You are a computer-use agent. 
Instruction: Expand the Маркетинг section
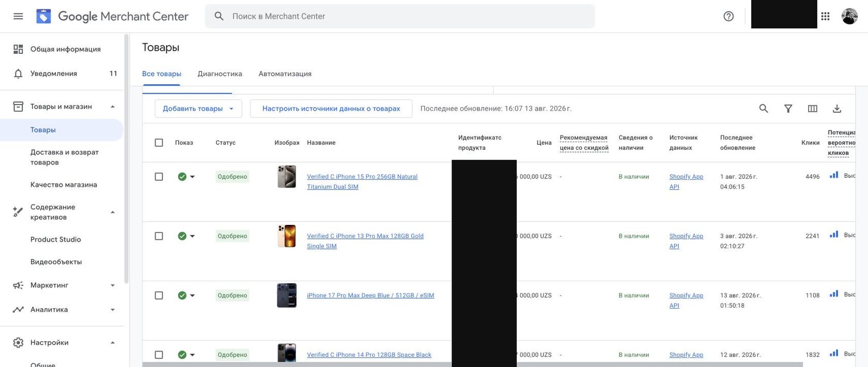point(113,285)
